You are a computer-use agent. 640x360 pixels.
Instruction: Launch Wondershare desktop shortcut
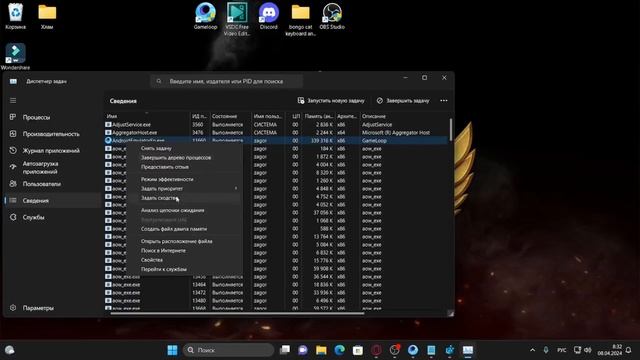[16, 56]
